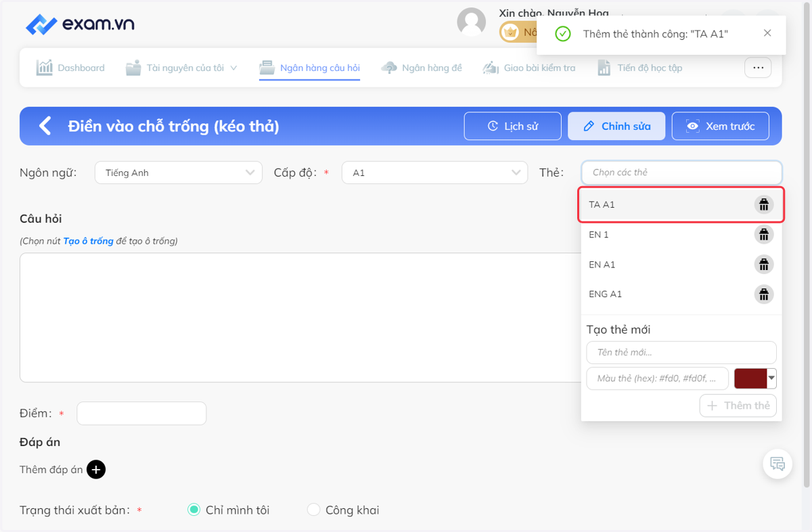Select Chỉ mình tôi radio option
The image size is (812, 532).
click(229, 510)
